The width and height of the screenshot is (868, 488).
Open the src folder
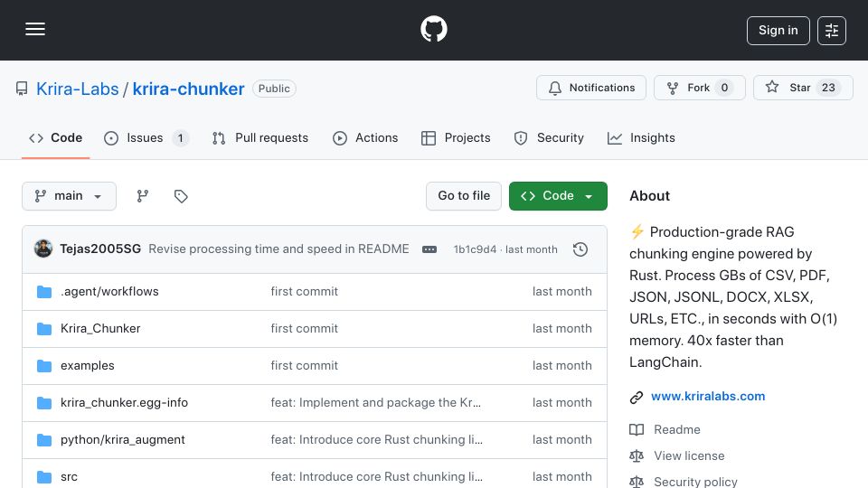69,477
